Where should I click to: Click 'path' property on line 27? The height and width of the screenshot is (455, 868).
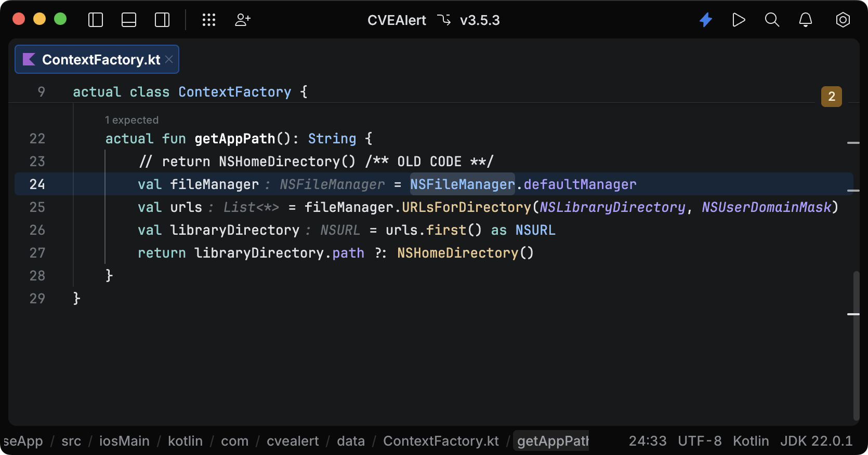(x=348, y=253)
